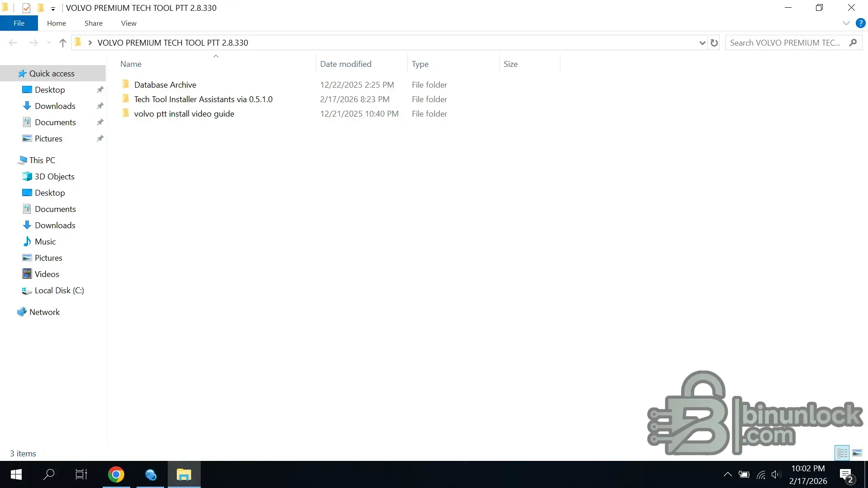Open the Action Center notifications icon
868x488 pixels.
(846, 474)
